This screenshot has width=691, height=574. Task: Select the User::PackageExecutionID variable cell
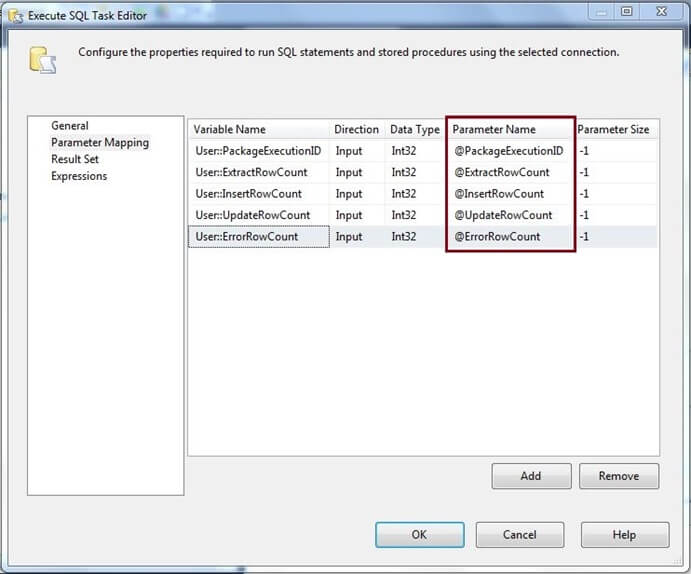(x=259, y=151)
